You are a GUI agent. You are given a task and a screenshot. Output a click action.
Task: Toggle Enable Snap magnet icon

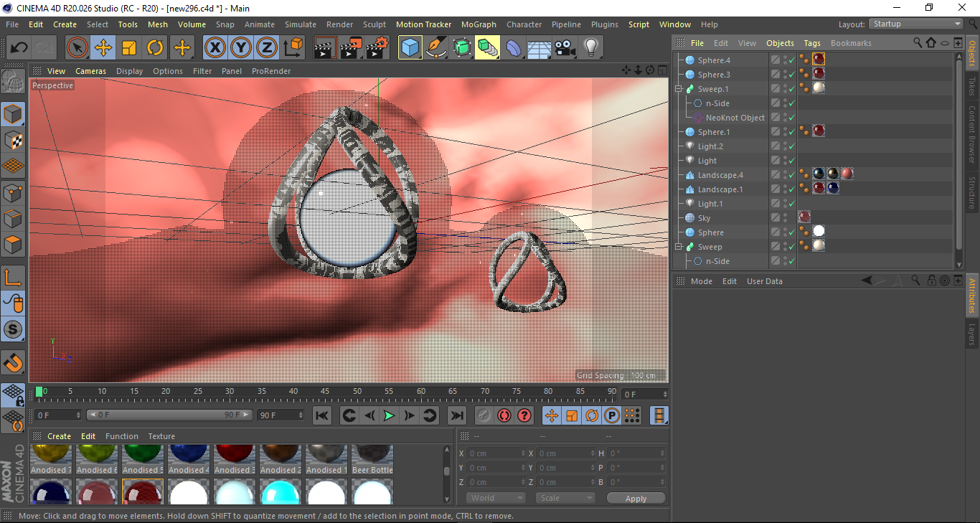pos(13,362)
